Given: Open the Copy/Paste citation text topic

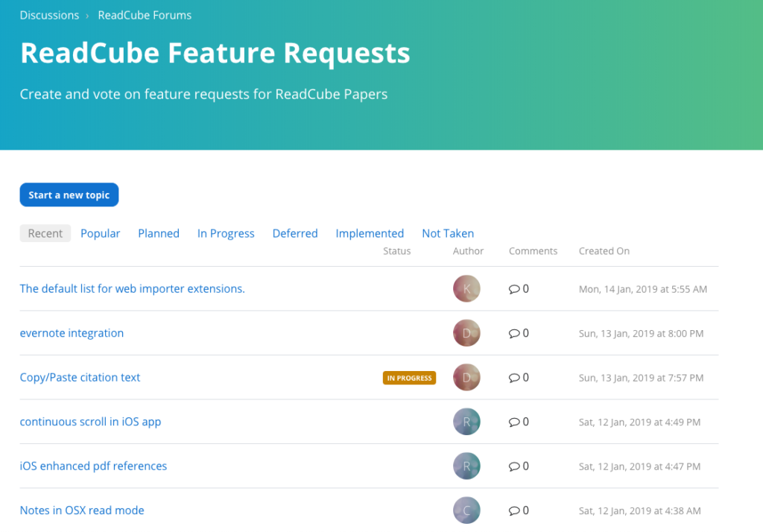Looking at the screenshot, I should click(x=80, y=377).
